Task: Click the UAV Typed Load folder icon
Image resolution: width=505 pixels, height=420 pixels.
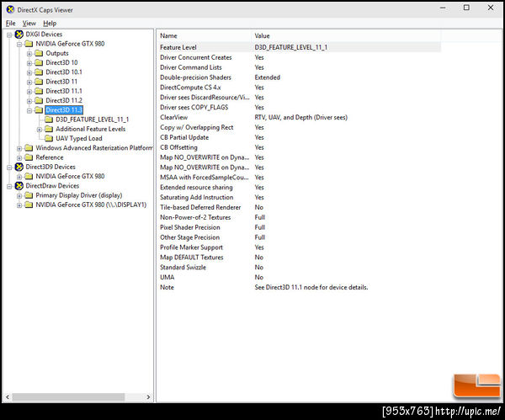Action: click(49, 139)
